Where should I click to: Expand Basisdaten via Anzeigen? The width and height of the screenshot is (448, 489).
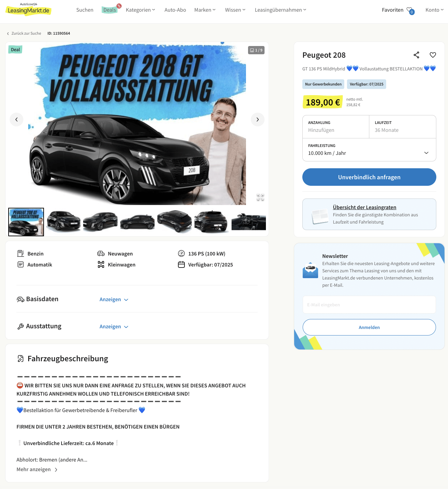(x=114, y=299)
